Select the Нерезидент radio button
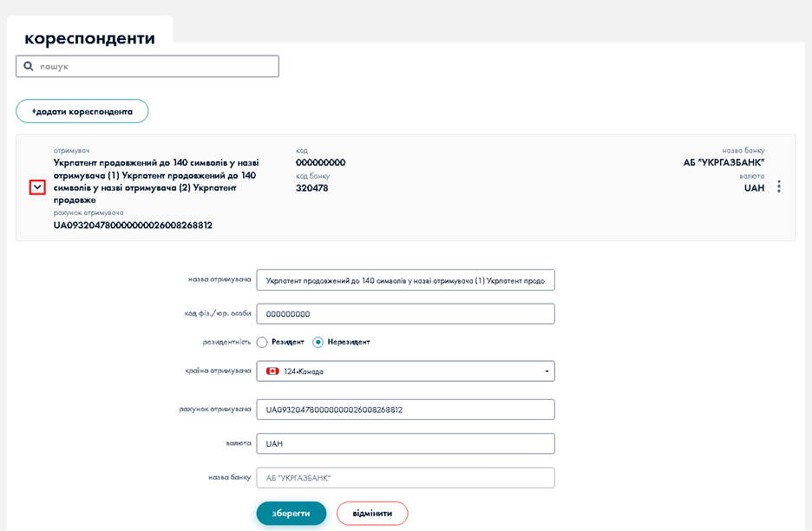The height and width of the screenshot is (531, 812). pyautogui.click(x=318, y=342)
